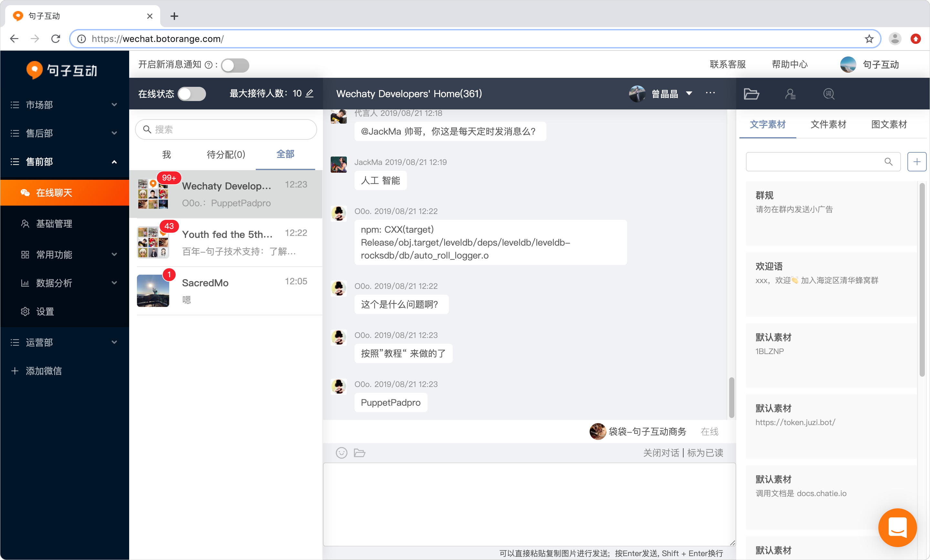Click the materials list scrollbar

point(922,280)
